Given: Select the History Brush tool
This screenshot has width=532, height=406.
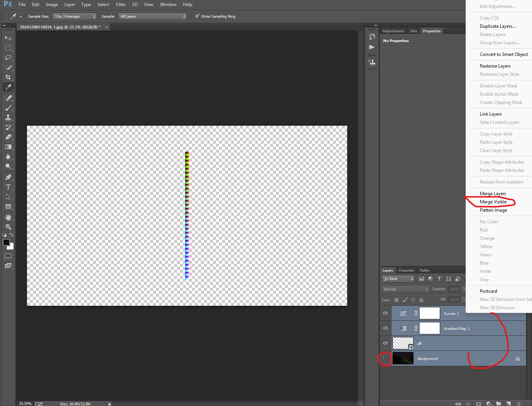Looking at the screenshot, I should pyautogui.click(x=8, y=127).
